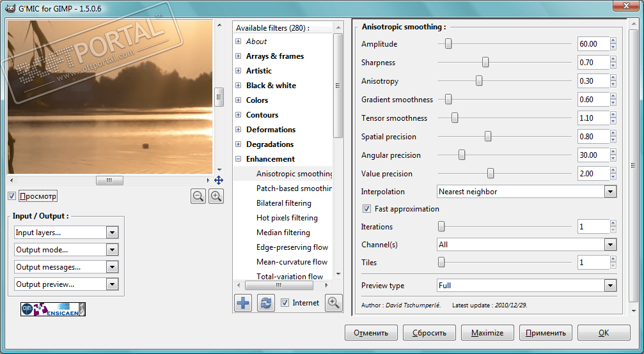Zoom out the preview image

point(198,196)
